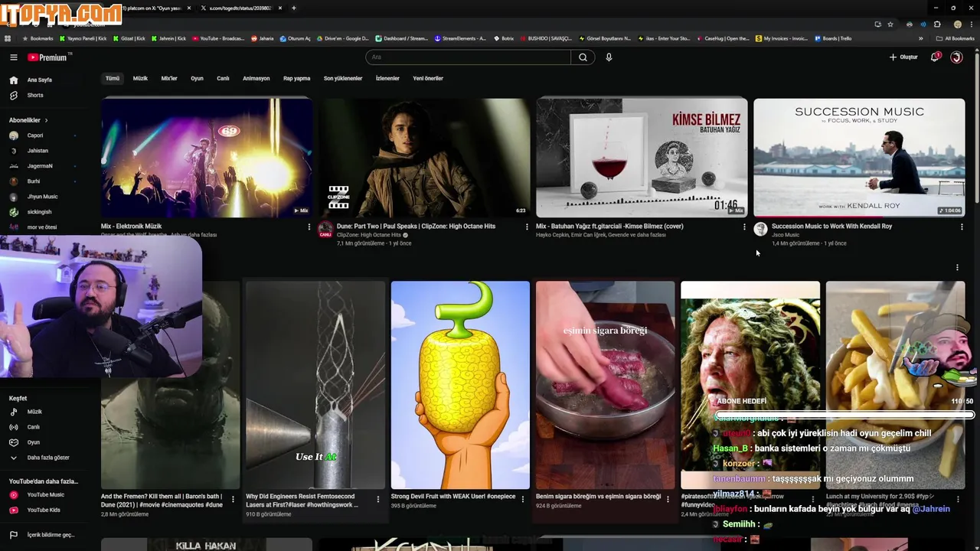Open options for Strong Devil Fruit short
This screenshot has width=980, height=551.
(523, 499)
